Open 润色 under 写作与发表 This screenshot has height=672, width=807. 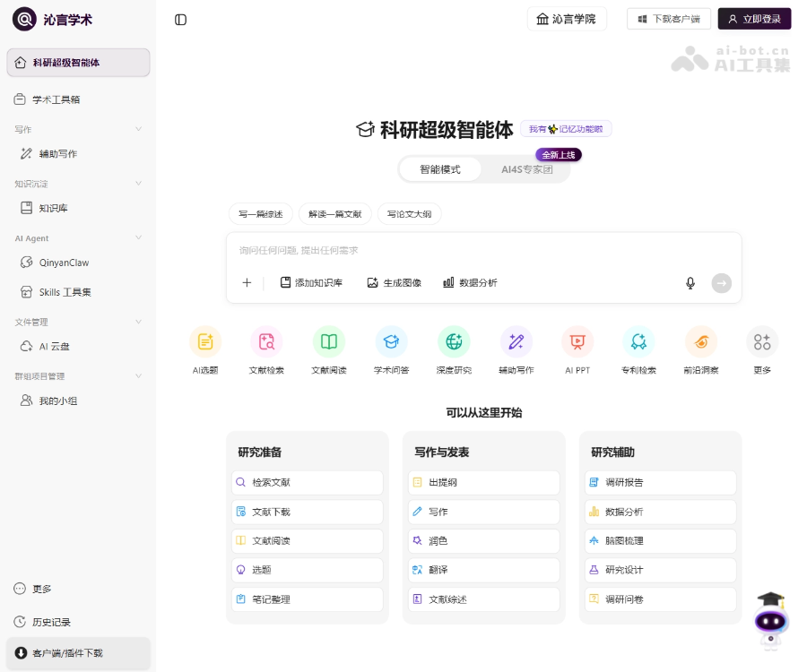[x=484, y=541]
